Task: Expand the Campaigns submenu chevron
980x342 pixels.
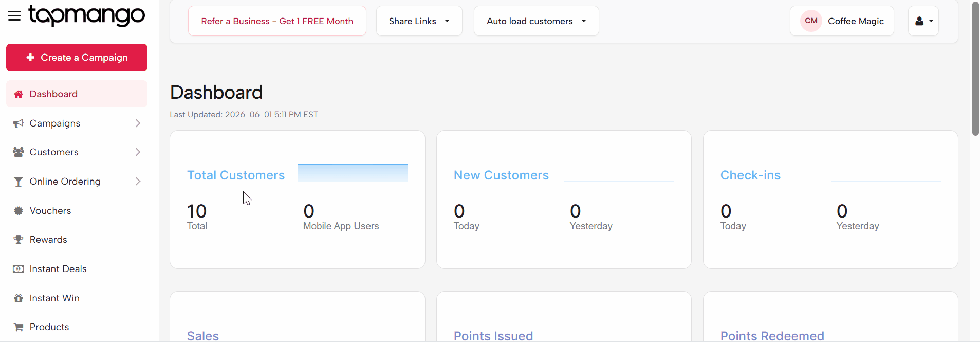Action: tap(138, 123)
